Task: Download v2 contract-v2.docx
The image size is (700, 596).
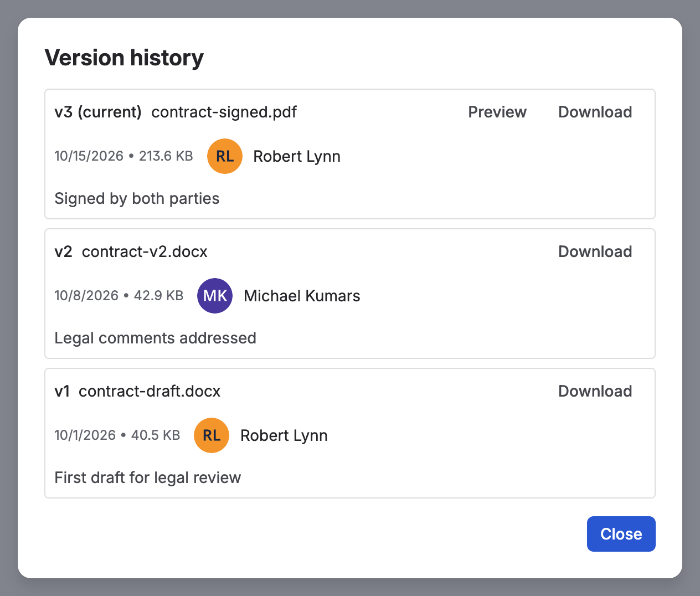Action: [x=595, y=251]
